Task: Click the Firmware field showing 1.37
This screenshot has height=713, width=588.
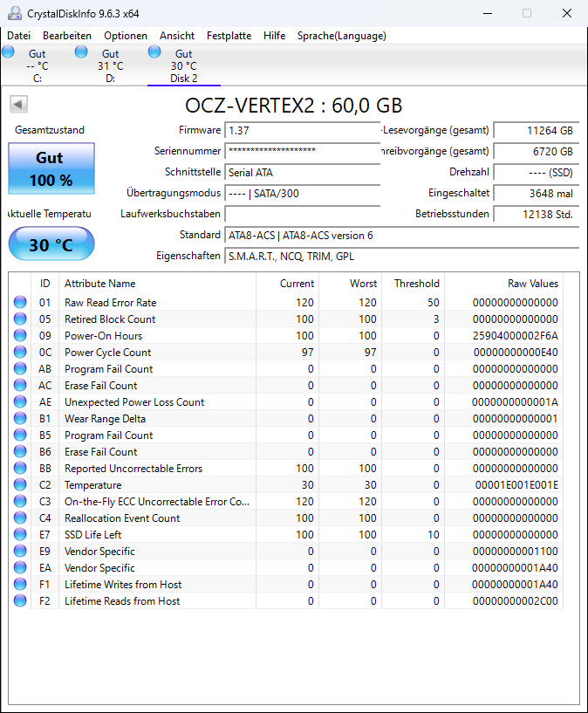Action: point(302,131)
